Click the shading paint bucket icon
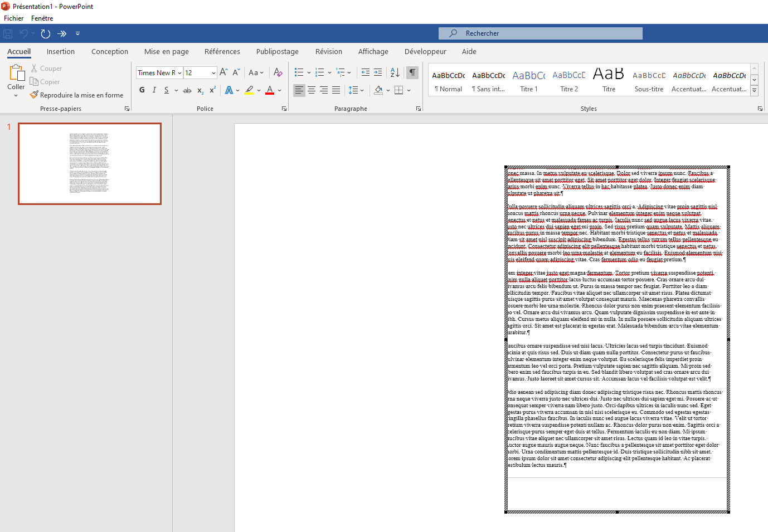This screenshot has width=768, height=532. pyautogui.click(x=378, y=90)
